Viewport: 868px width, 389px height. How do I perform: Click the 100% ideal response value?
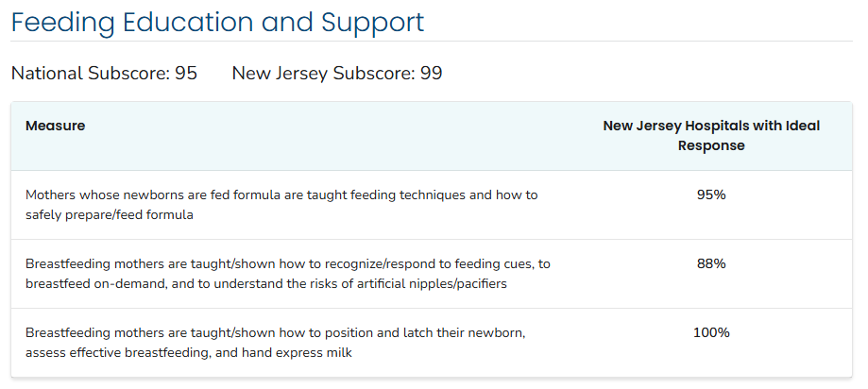tap(710, 333)
